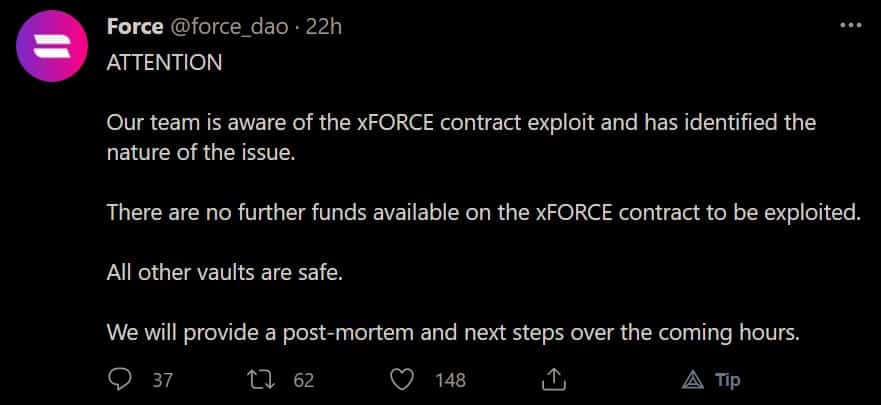881x405 pixels.
Task: Click 'All other vaults are safe' line
Action: pos(224,273)
